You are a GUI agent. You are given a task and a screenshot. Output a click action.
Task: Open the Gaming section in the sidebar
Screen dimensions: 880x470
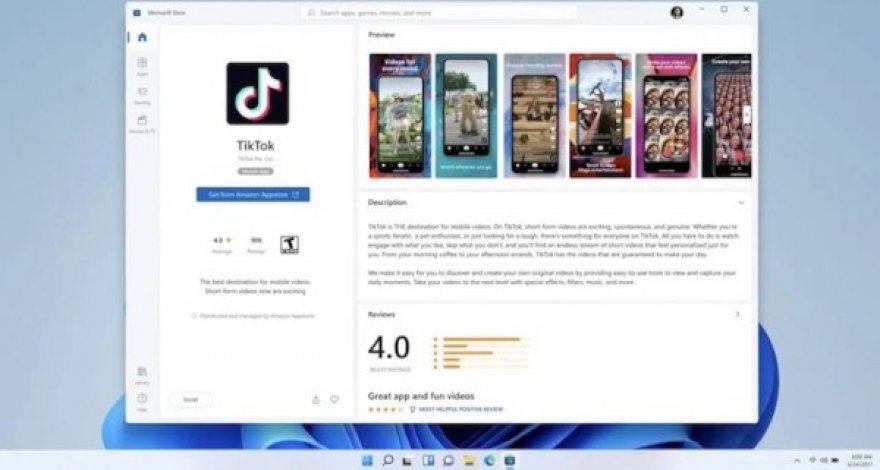[143, 95]
